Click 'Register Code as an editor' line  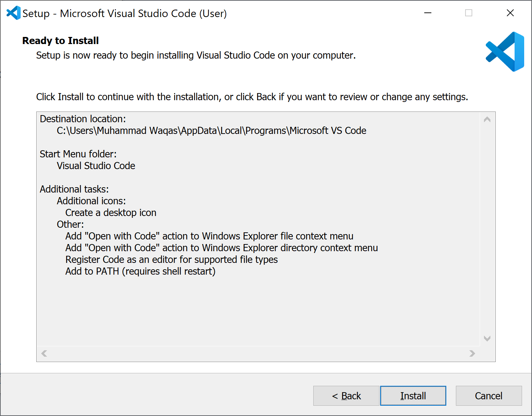[172, 260]
